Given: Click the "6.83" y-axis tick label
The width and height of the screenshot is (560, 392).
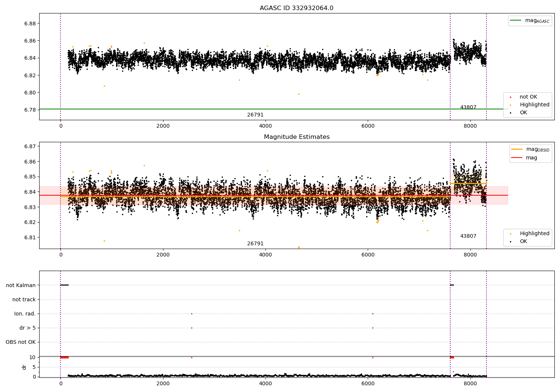Looking at the screenshot, I should pos(30,207).
